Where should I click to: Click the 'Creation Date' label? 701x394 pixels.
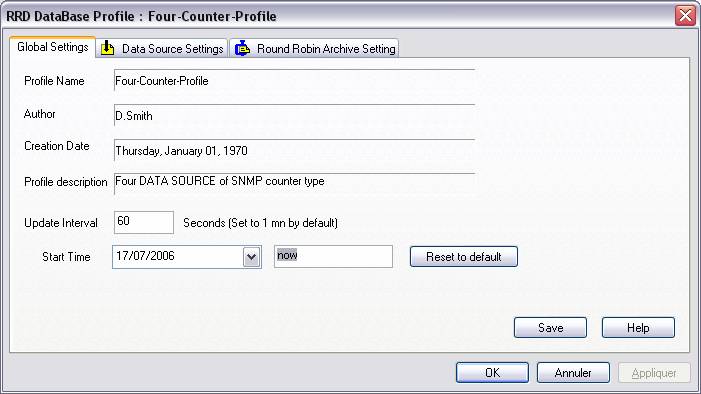point(57,146)
